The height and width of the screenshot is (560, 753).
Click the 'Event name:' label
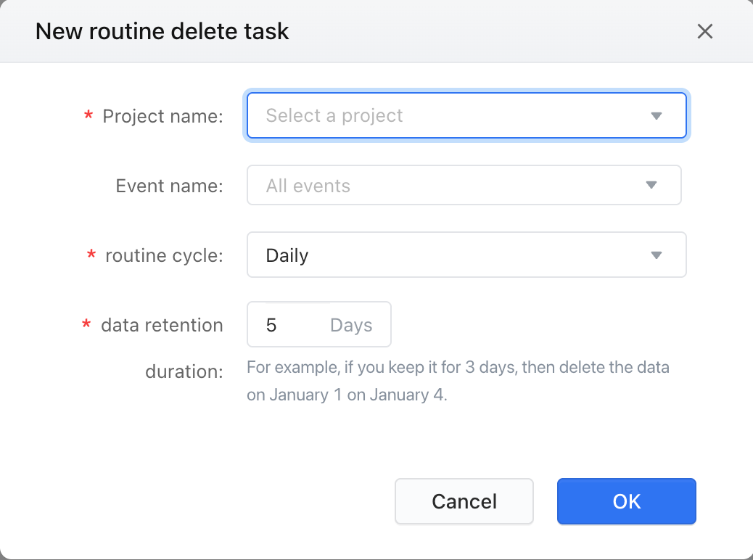[170, 186]
